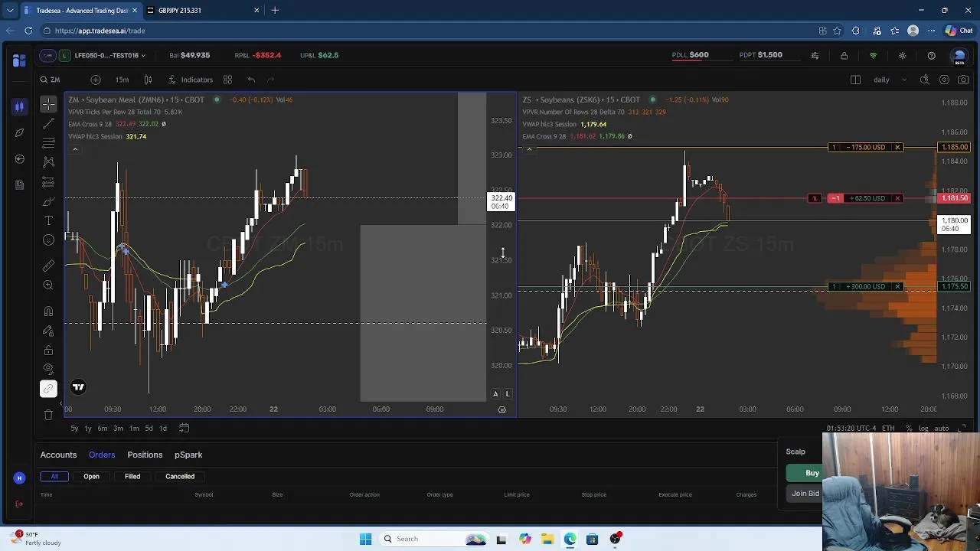980x551 pixels.
Task: Search the ZM symbol field
Action: click(x=51, y=80)
